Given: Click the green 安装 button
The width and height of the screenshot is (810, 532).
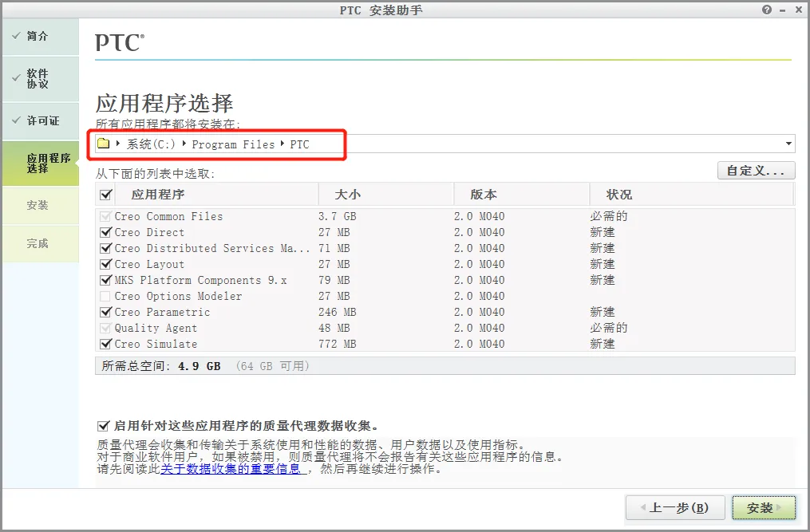Looking at the screenshot, I should [764, 508].
